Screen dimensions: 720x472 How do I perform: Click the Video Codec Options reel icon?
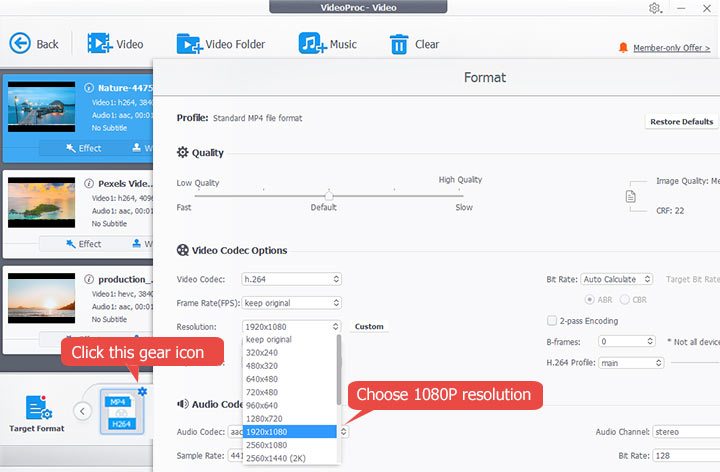(x=183, y=250)
